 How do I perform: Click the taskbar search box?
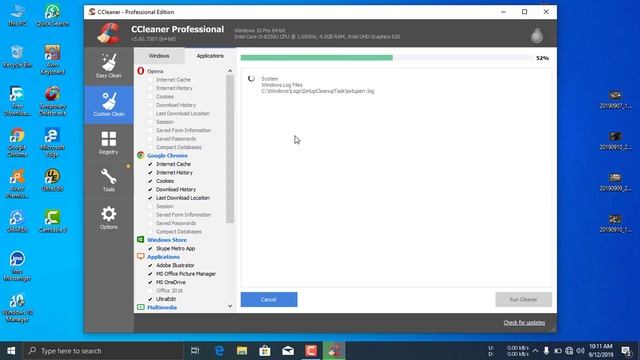103,351
